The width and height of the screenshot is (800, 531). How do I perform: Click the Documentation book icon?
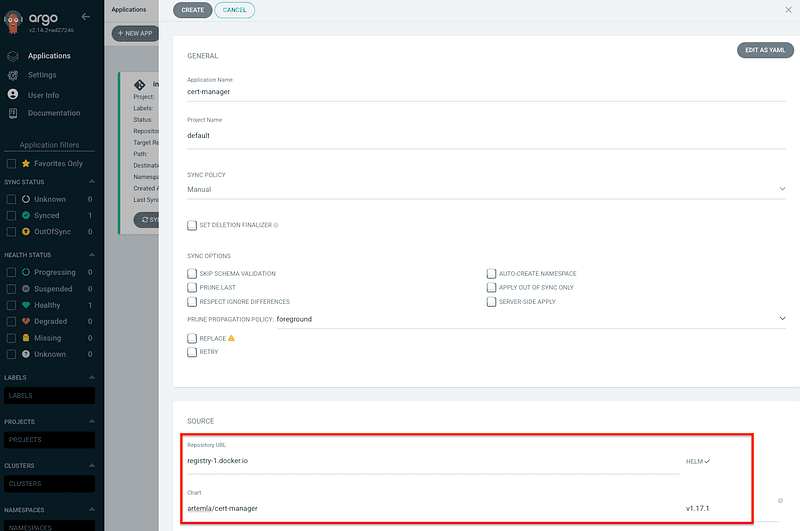(x=13, y=113)
